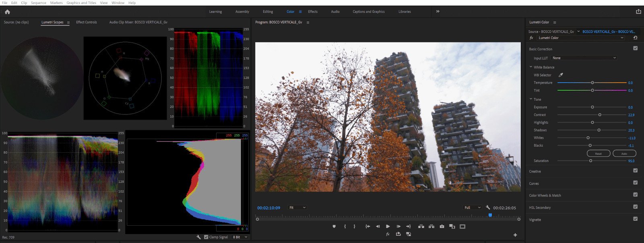This screenshot has height=243, width=644.
Task: Click the Temperature slider handle
Action: pyautogui.click(x=592, y=83)
